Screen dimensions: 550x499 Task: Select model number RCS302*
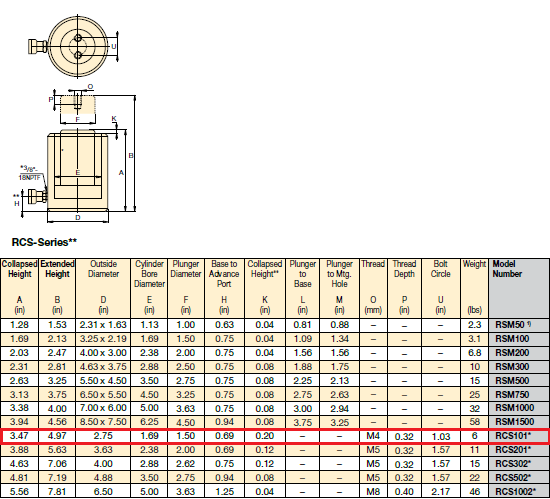[513, 464]
